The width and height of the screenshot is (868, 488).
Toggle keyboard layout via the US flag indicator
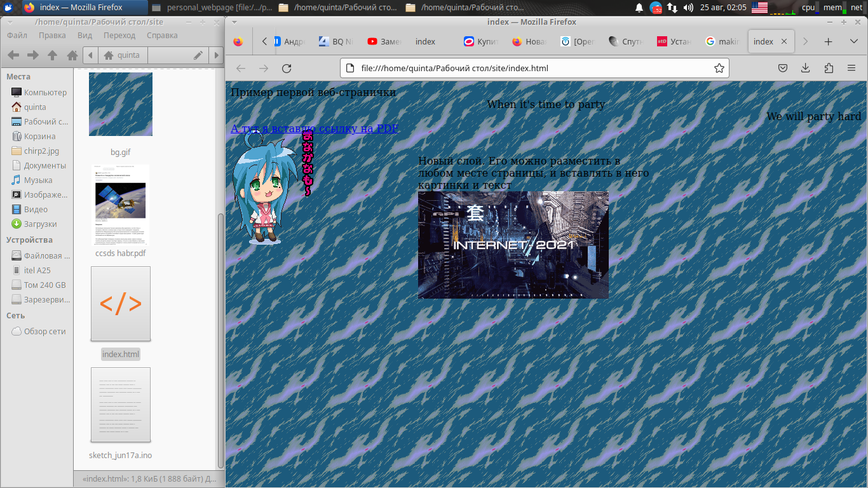[759, 8]
